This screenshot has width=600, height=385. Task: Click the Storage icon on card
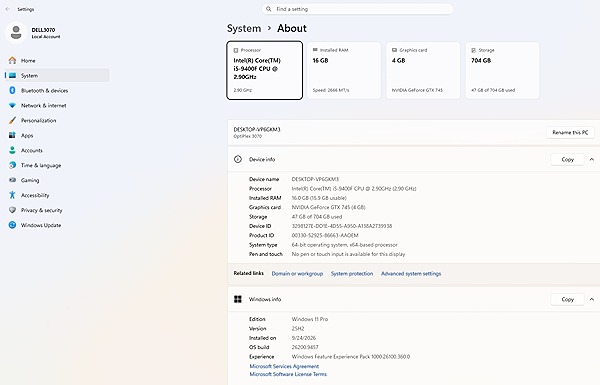point(473,50)
